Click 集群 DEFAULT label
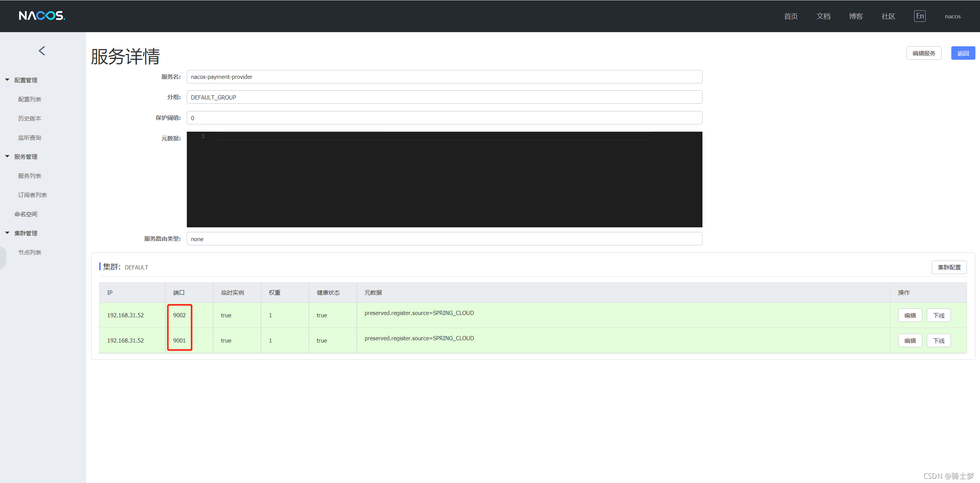This screenshot has width=980, height=483. 125,267
